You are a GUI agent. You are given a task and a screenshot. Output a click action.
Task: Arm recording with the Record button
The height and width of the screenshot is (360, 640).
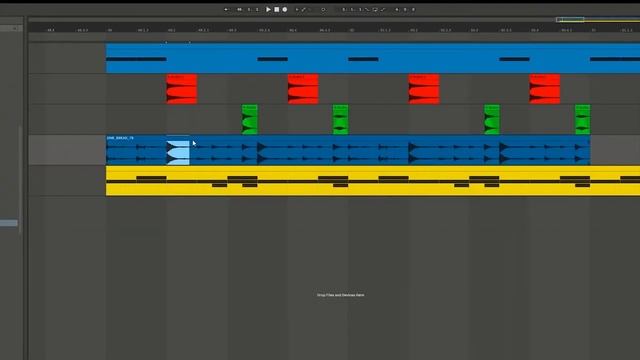(284, 9)
